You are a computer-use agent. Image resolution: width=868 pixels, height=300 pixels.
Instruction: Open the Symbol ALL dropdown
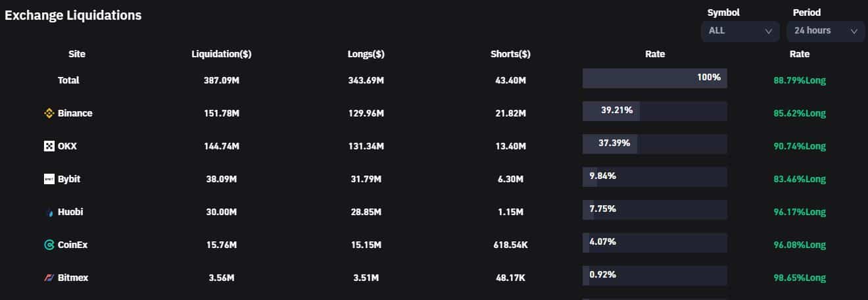click(x=740, y=31)
